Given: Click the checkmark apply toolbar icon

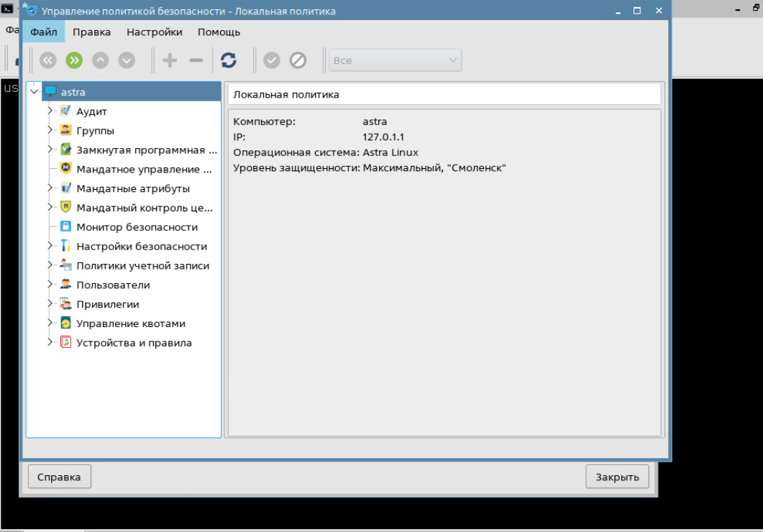Looking at the screenshot, I should tap(272, 60).
